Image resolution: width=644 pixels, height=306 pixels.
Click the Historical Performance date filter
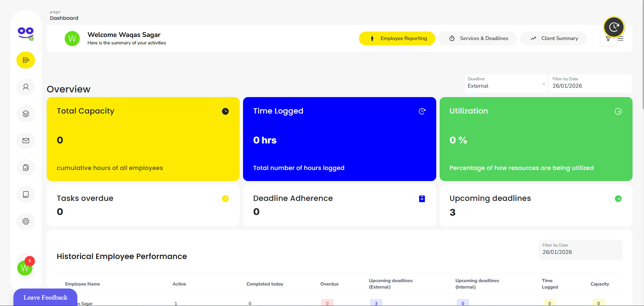pyautogui.click(x=580, y=250)
